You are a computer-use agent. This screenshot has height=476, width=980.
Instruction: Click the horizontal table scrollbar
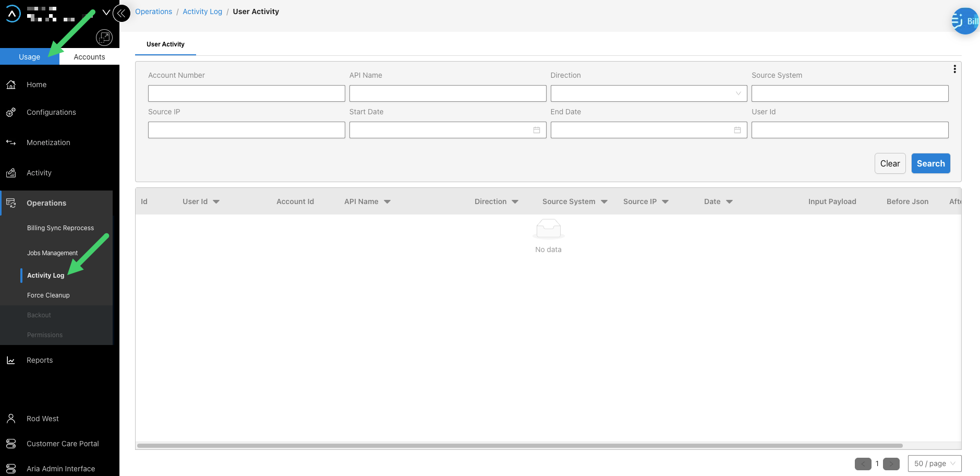click(519, 446)
